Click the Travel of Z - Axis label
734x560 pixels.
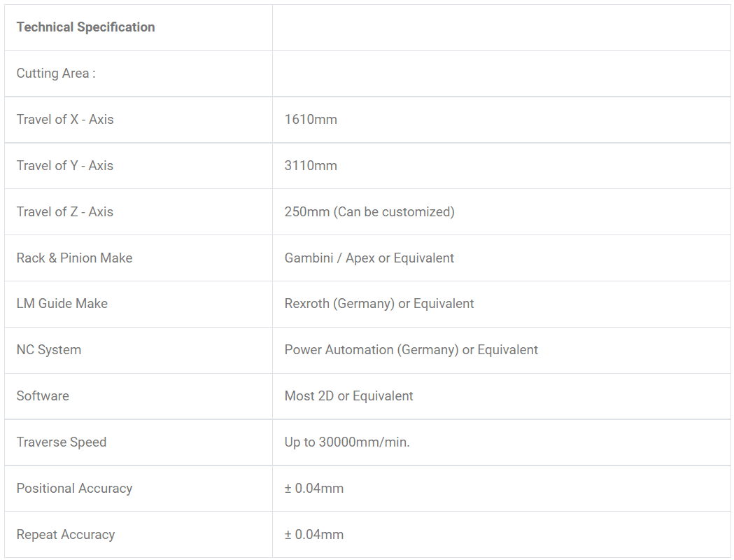(65, 211)
